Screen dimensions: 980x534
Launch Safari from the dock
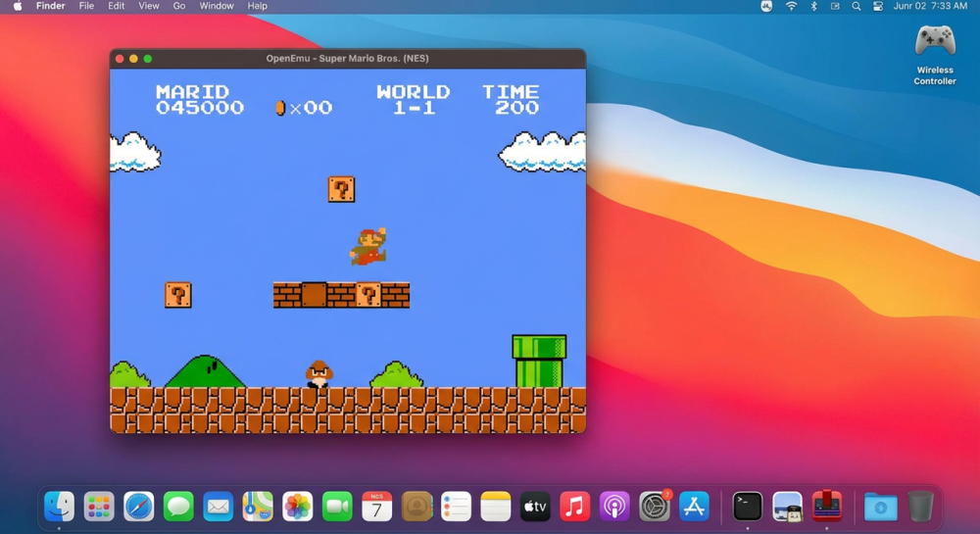(139, 506)
